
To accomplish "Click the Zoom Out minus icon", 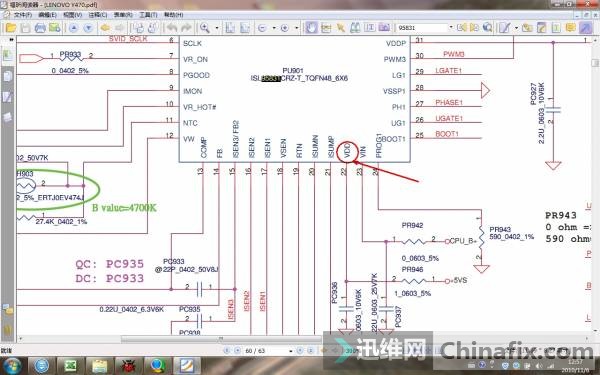I will pos(262,28).
